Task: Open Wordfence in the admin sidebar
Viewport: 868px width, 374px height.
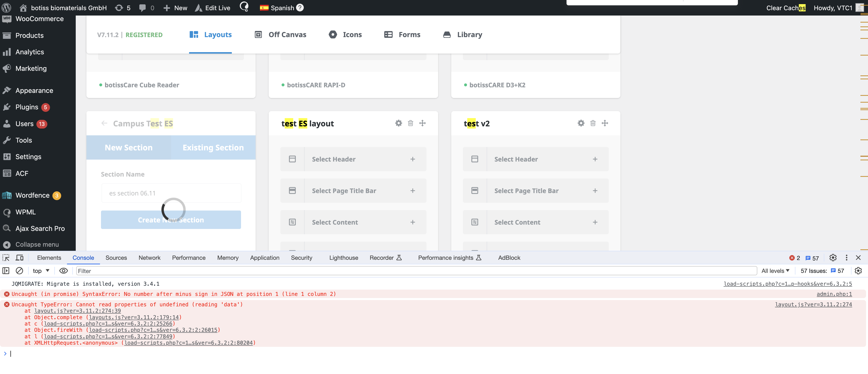Action: pyautogui.click(x=32, y=195)
